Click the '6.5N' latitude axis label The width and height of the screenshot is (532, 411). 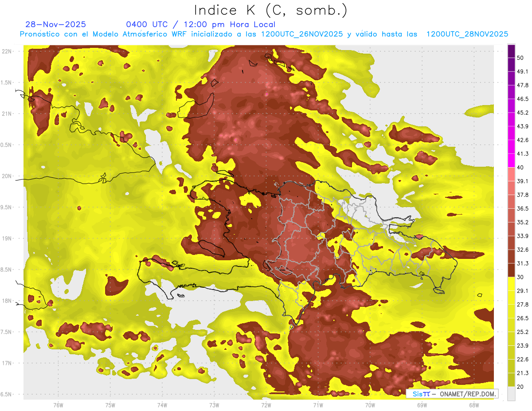coord(6,394)
